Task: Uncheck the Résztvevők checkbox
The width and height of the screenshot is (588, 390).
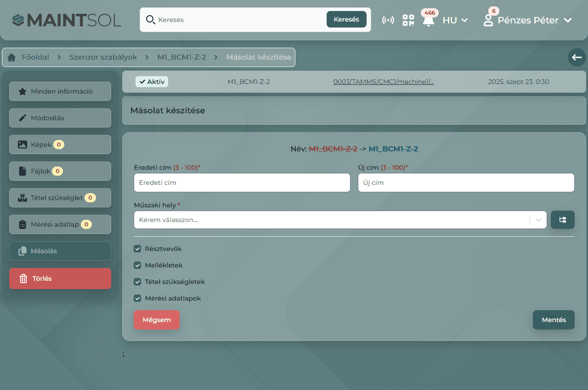Action: 137,249
